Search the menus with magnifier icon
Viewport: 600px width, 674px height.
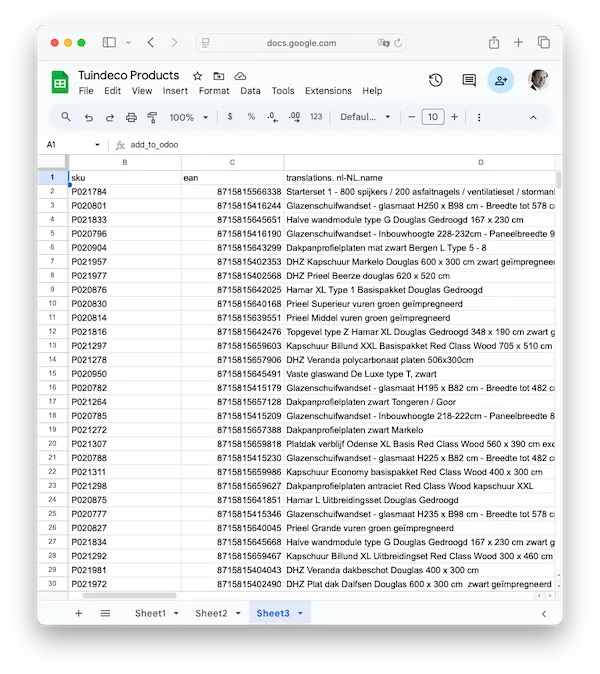click(x=66, y=117)
